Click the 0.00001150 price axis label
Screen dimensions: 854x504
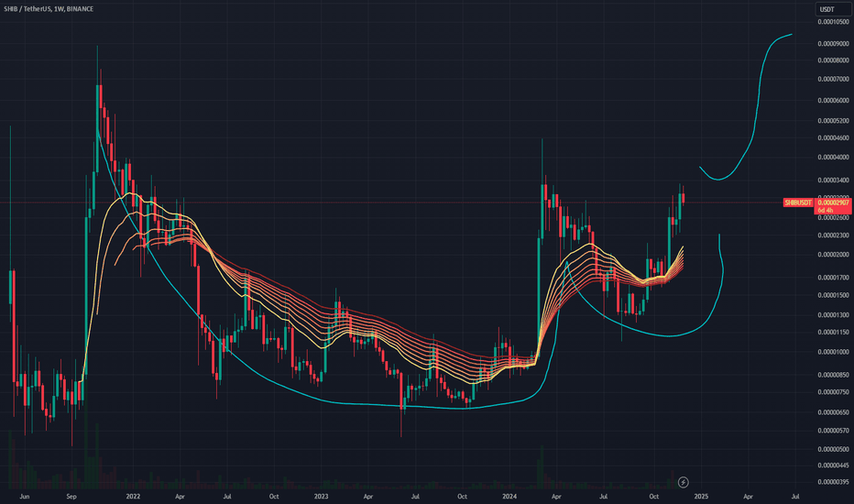pyautogui.click(x=833, y=332)
